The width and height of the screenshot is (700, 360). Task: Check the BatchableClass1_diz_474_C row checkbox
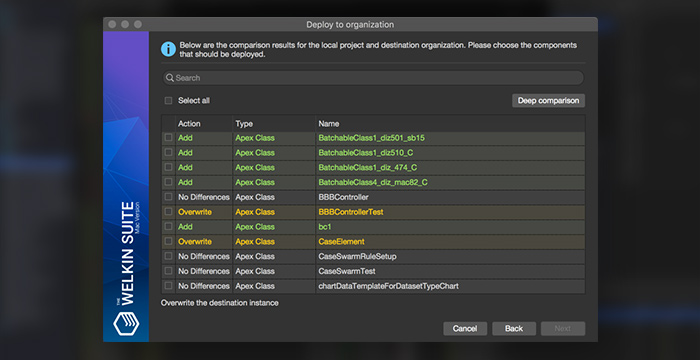pyautogui.click(x=168, y=167)
